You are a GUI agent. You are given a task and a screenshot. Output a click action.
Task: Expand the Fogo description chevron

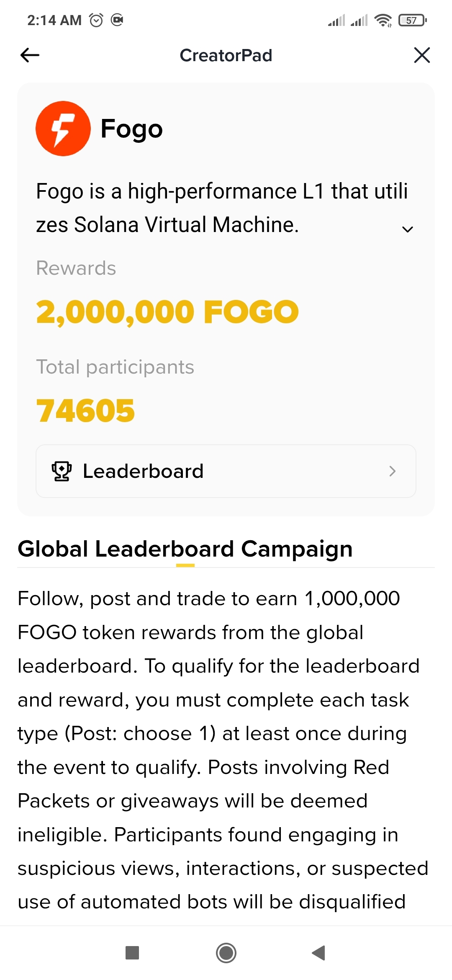(407, 229)
